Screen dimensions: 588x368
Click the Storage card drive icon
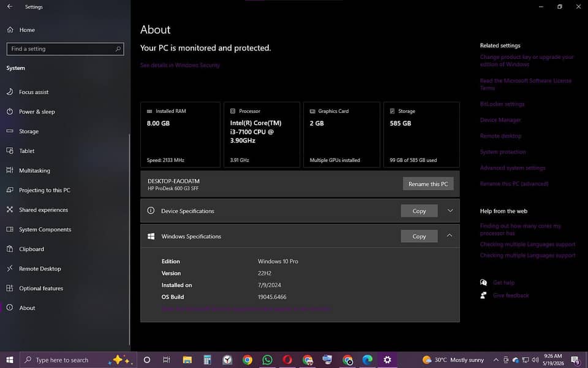[x=392, y=111]
